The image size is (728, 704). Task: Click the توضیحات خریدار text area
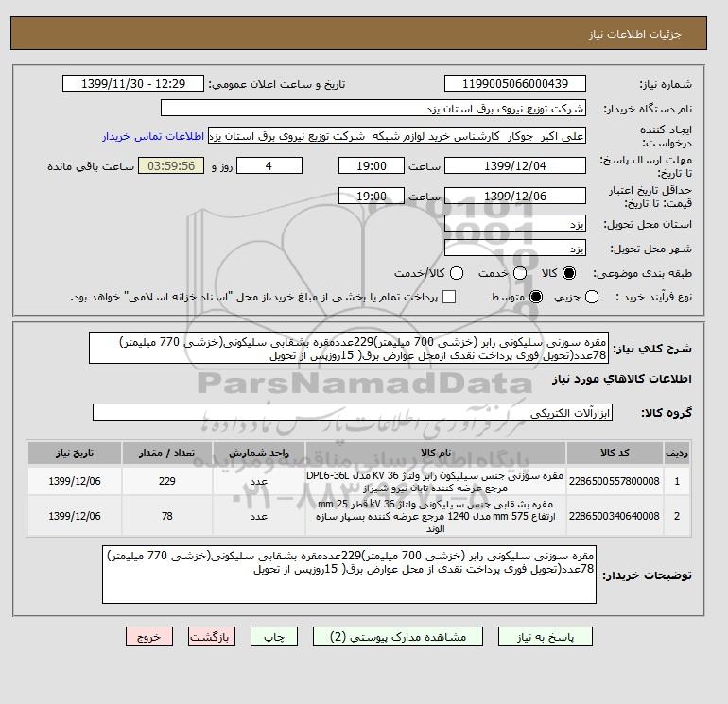coord(349,575)
